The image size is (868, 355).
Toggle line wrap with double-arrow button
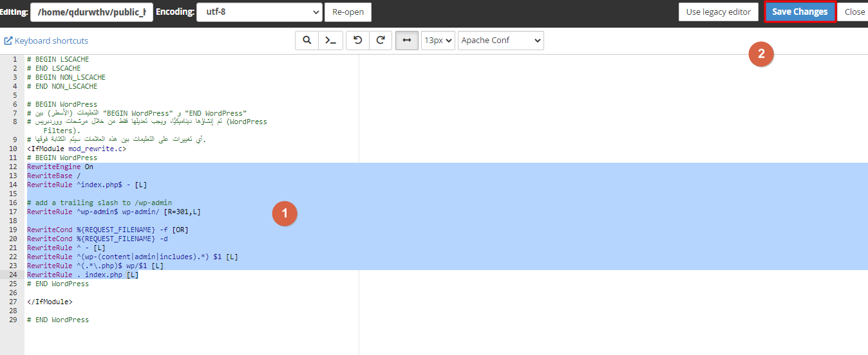tap(406, 40)
